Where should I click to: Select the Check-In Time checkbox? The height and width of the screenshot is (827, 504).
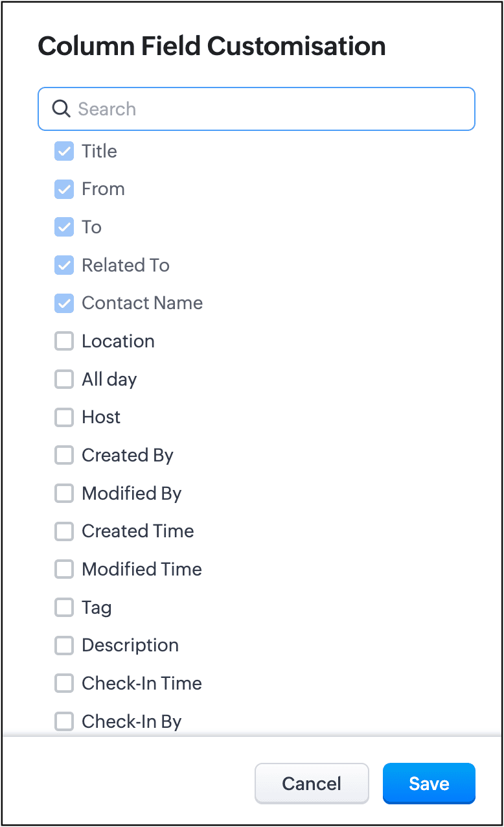click(x=64, y=683)
